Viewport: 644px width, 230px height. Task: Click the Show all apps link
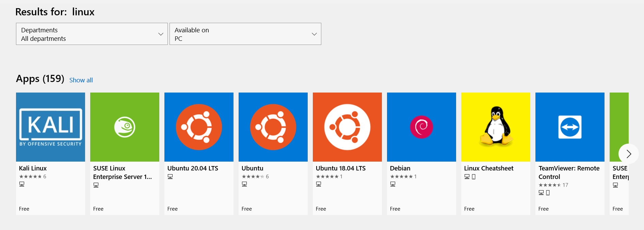pyautogui.click(x=81, y=80)
